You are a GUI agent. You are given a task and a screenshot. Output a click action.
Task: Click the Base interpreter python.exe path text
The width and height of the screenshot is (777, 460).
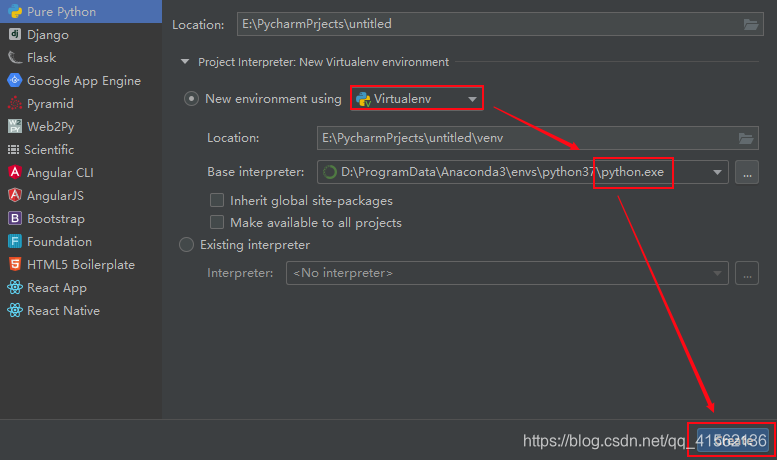point(502,172)
